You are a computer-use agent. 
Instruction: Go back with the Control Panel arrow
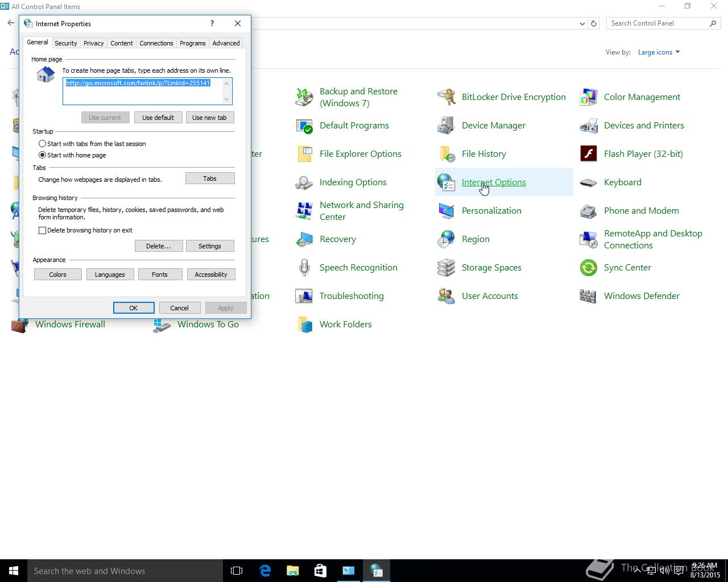tap(11, 23)
